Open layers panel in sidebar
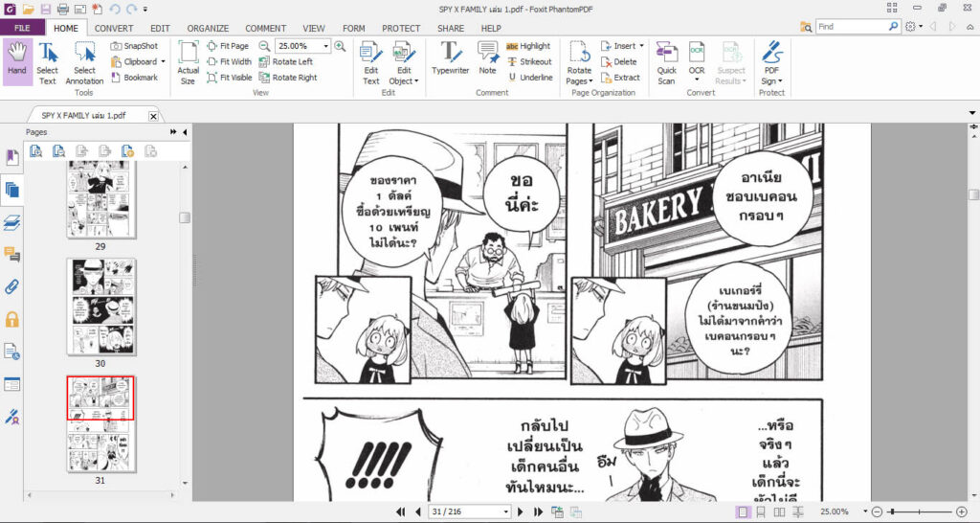980x523 pixels. point(11,223)
